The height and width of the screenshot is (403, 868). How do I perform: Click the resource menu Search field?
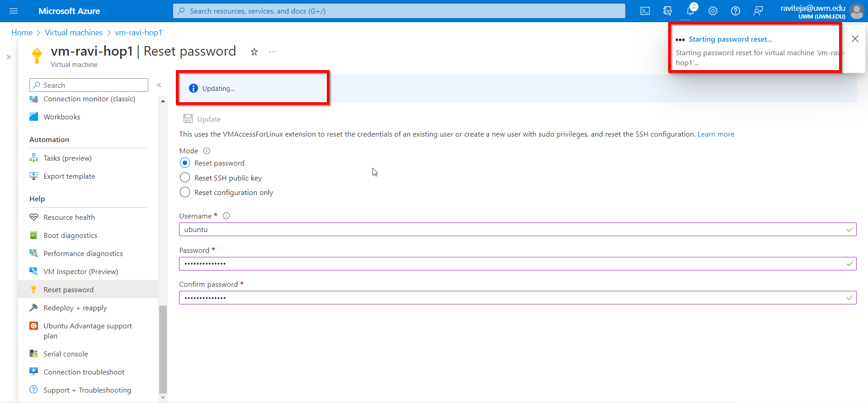click(89, 85)
